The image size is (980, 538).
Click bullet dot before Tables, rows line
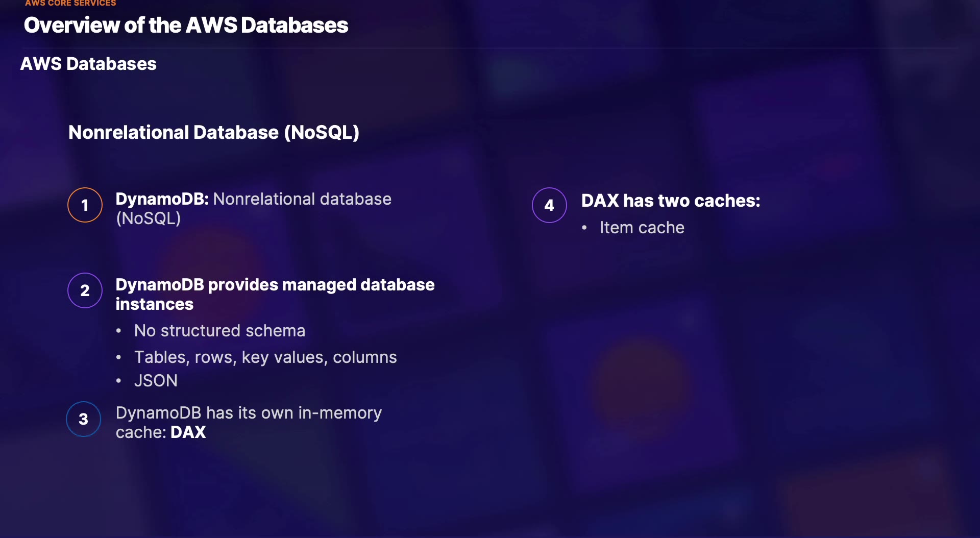coord(118,357)
